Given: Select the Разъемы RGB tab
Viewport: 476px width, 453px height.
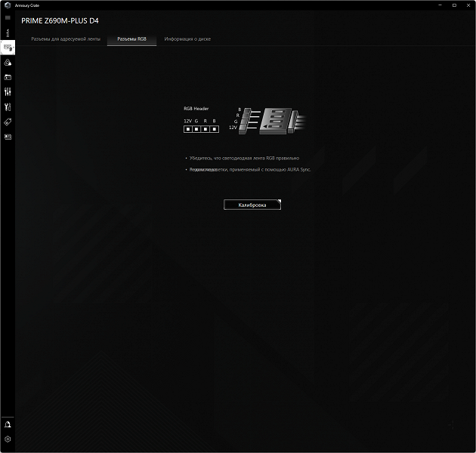Looking at the screenshot, I should (131, 39).
